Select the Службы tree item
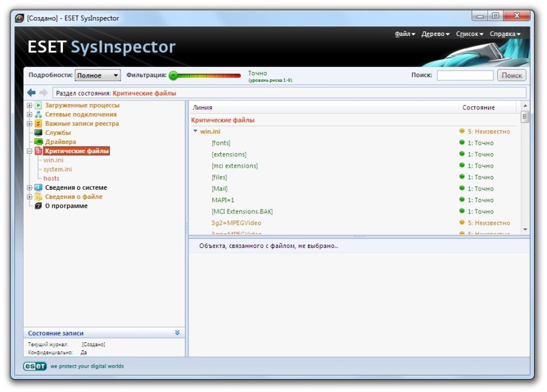547x392 pixels. tap(58, 132)
